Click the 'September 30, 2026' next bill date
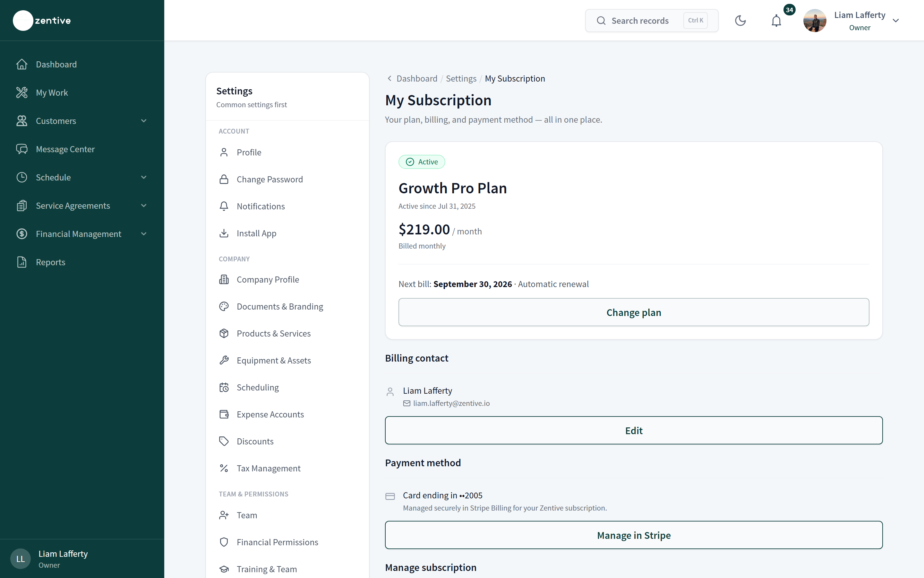This screenshot has width=924, height=578. tap(473, 284)
